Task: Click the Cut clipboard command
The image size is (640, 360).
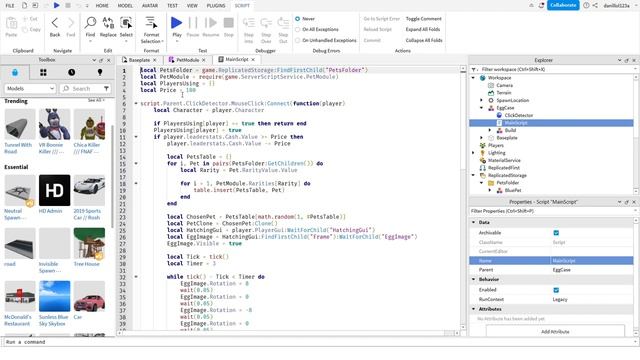Action: (31, 19)
